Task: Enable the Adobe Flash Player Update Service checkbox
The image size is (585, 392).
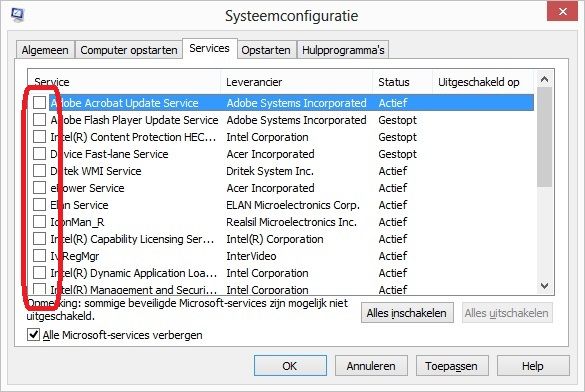Action: [39, 120]
